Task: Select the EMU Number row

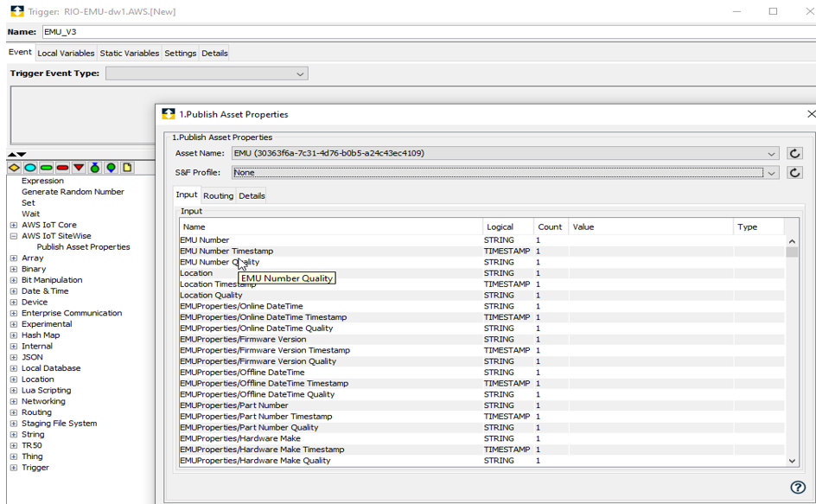Action: pos(481,240)
